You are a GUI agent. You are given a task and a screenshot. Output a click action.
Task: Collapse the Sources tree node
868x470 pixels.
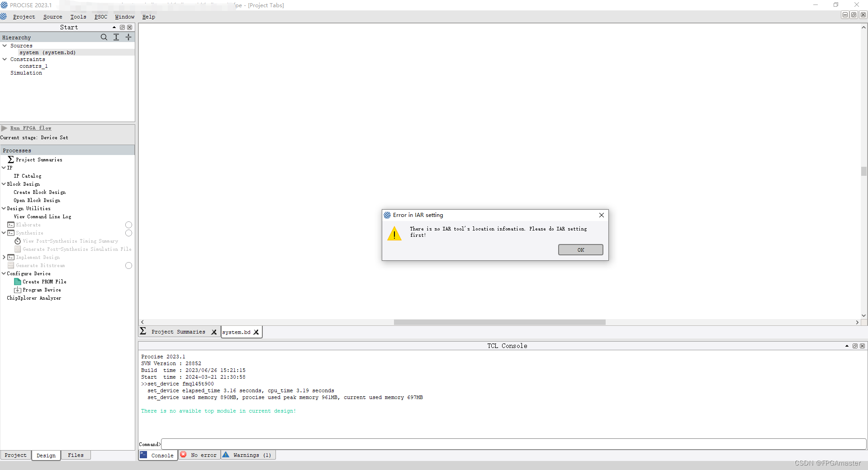pos(5,45)
